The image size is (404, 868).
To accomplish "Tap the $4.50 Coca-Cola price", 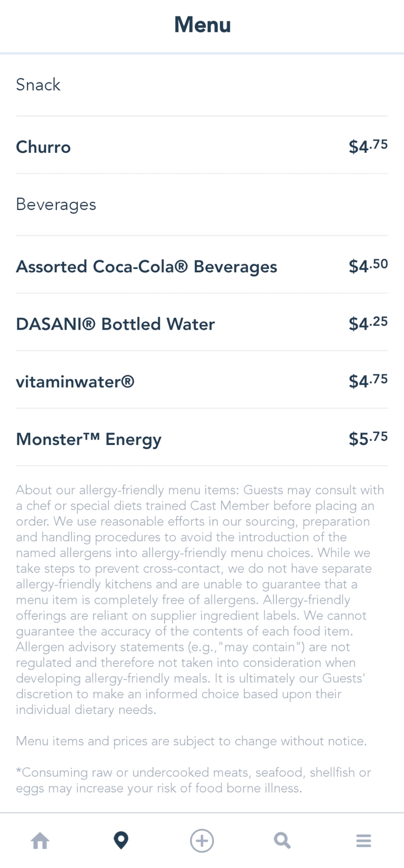I will 368,266.
